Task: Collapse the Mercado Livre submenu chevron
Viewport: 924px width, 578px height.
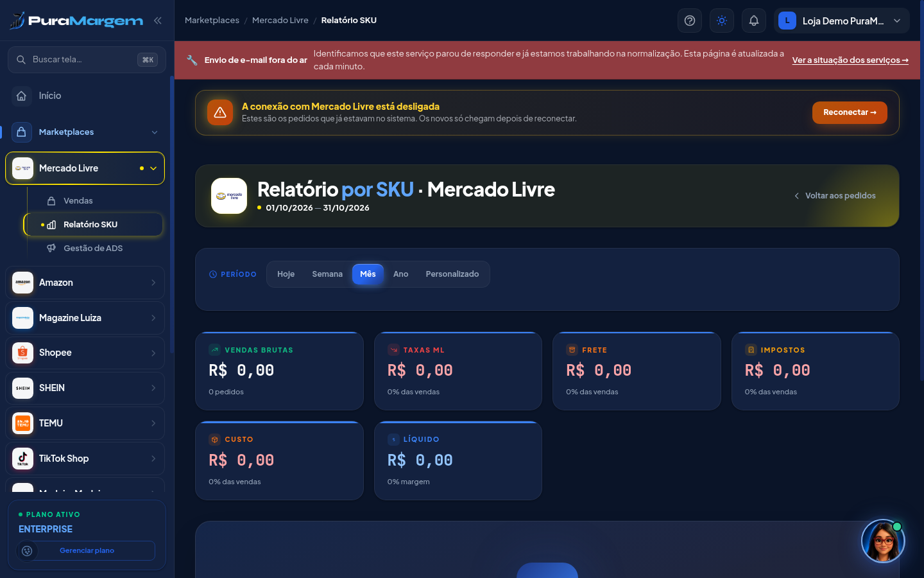Action: 153,168
